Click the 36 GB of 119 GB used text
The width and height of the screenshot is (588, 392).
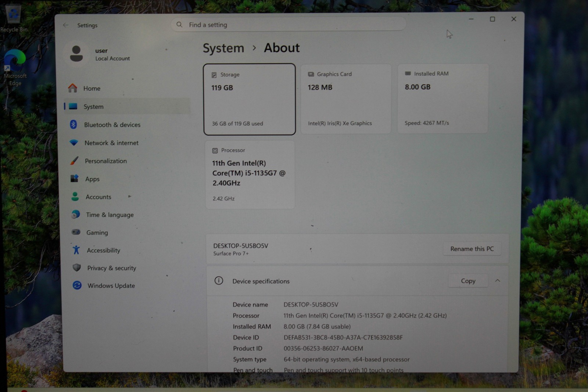click(x=237, y=123)
